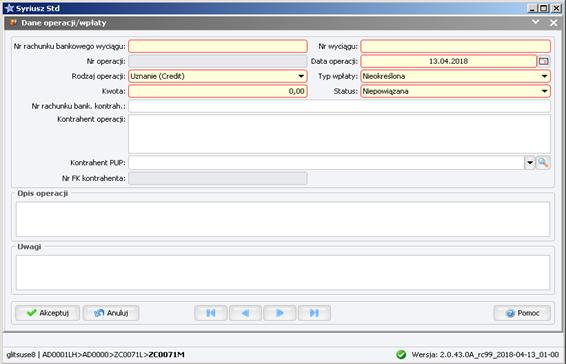Viewport: 566px width, 364px height.
Task: Click the glitsuse8 user text in status bar
Action: click(21, 355)
